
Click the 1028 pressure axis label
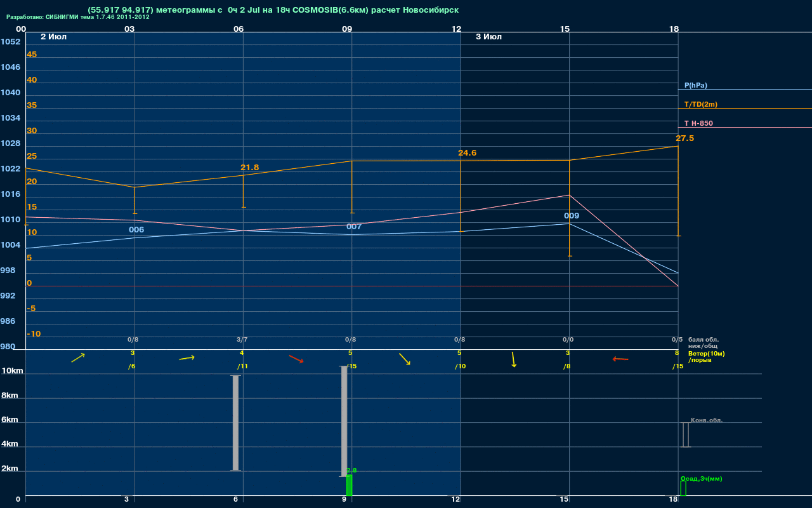click(10, 144)
